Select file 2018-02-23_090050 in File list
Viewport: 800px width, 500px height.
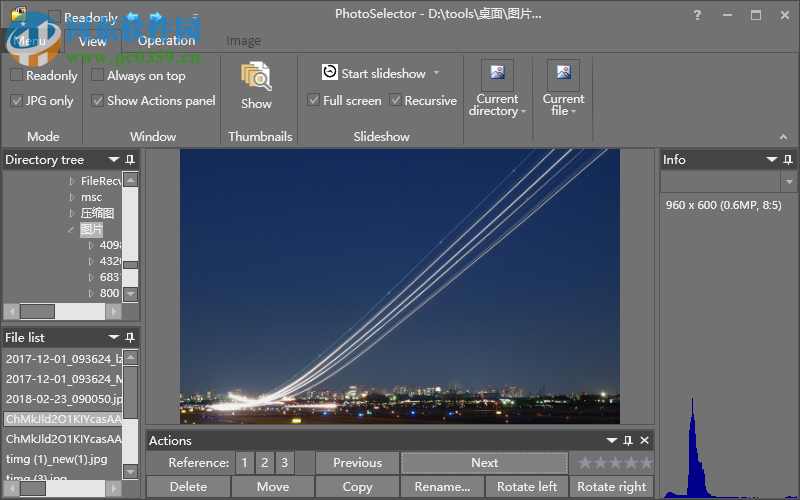(x=63, y=399)
